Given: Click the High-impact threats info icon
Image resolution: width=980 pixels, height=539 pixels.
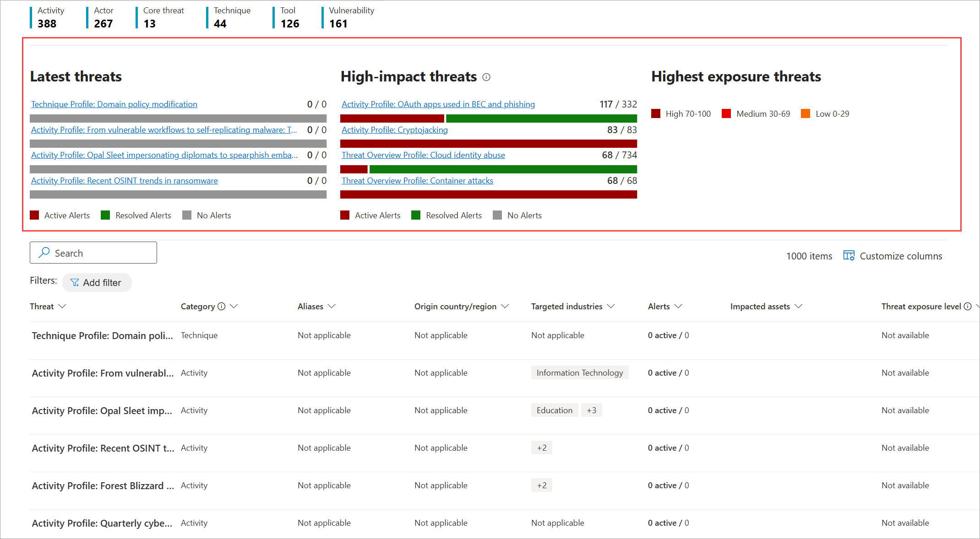Looking at the screenshot, I should click(x=486, y=77).
